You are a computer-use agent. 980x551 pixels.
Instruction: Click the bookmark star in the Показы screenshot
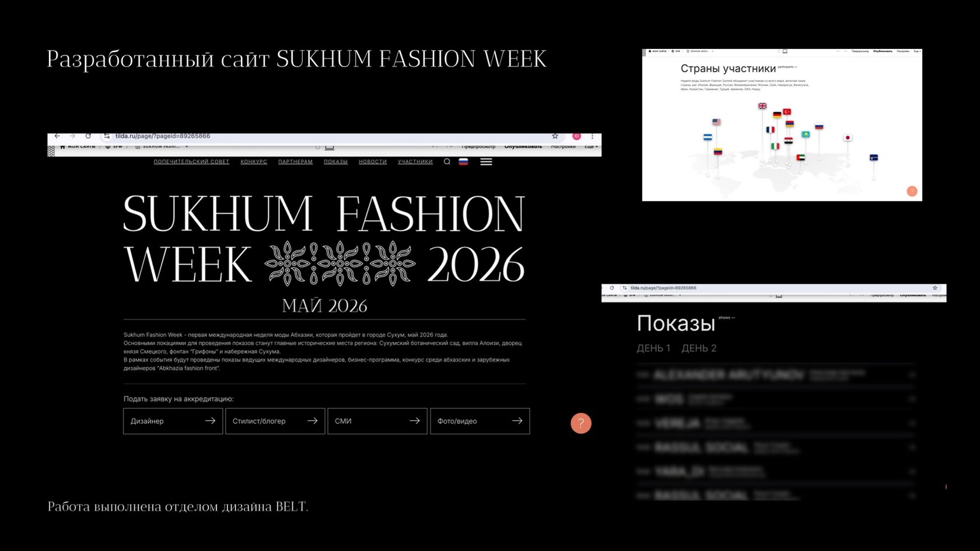[935, 288]
